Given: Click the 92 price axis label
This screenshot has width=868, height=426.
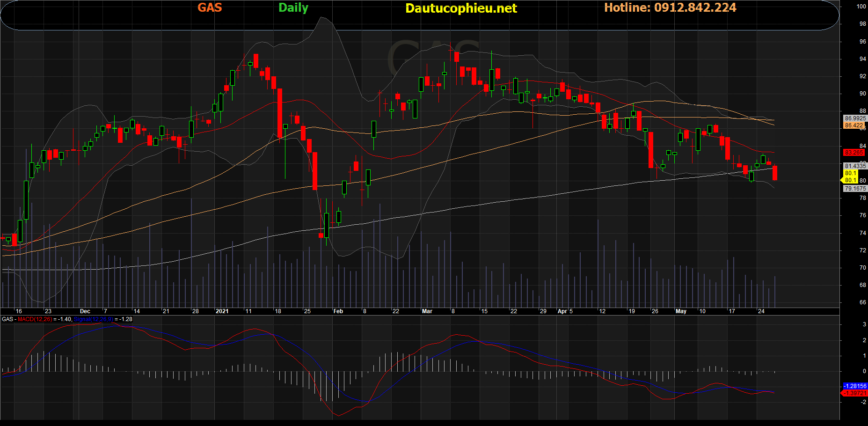Looking at the screenshot, I should coord(863,76).
